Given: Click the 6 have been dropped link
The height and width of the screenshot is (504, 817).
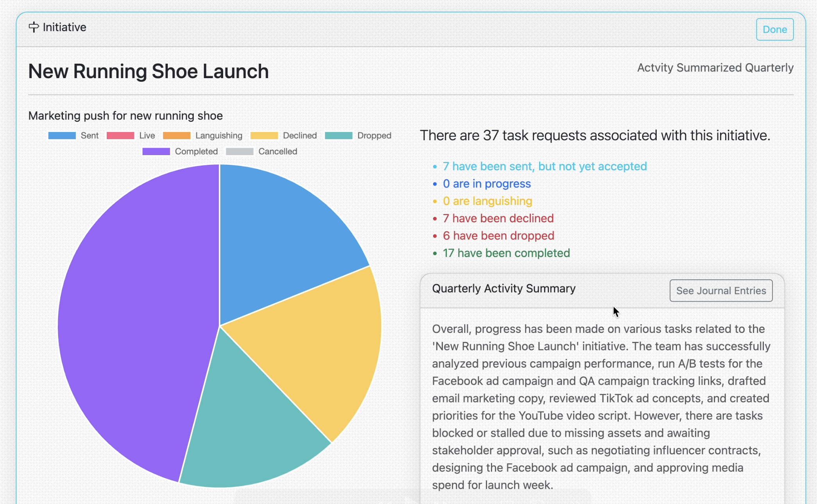Looking at the screenshot, I should pos(498,236).
